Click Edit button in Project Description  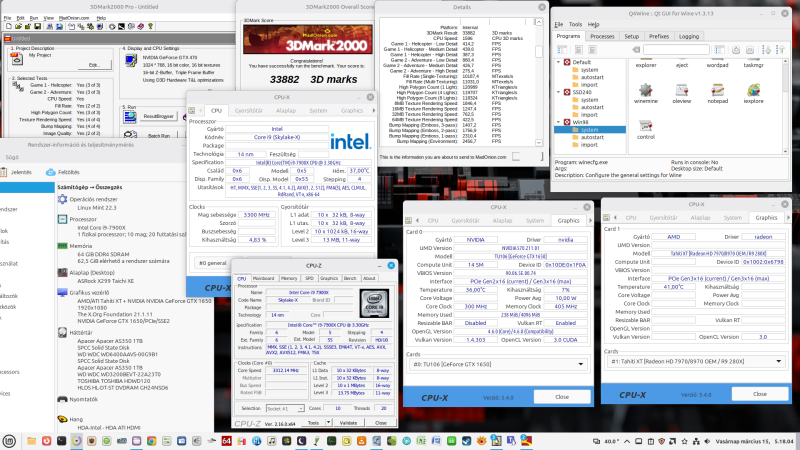94,65
